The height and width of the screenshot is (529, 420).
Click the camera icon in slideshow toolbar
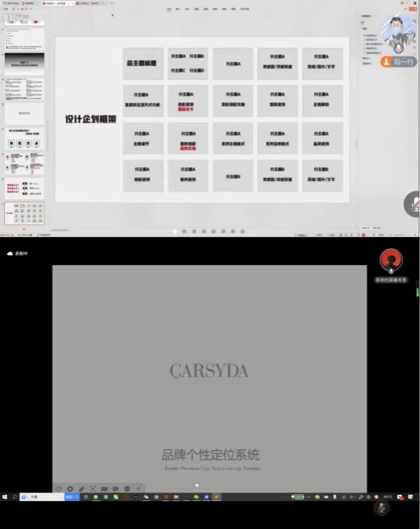click(104, 489)
